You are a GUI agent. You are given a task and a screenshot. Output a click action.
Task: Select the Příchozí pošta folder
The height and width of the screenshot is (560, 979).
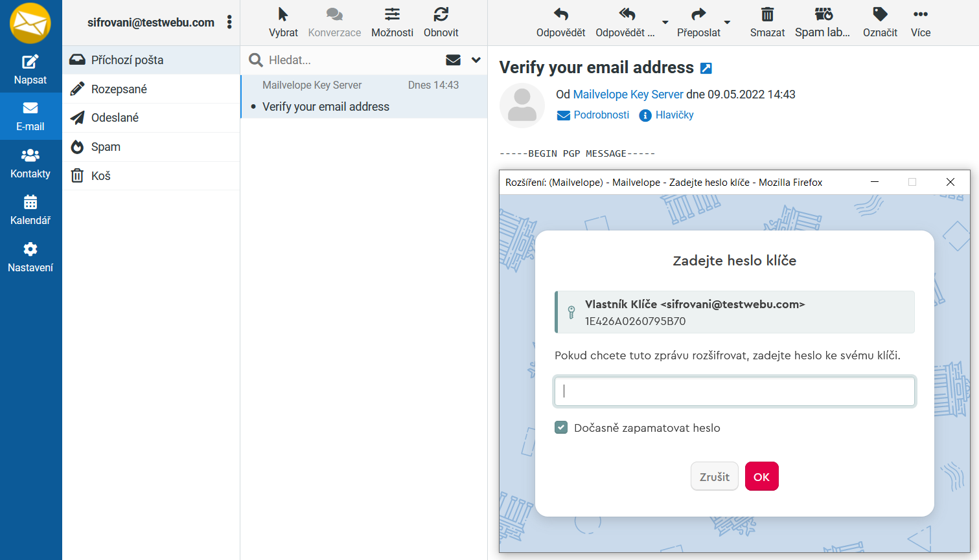151,60
